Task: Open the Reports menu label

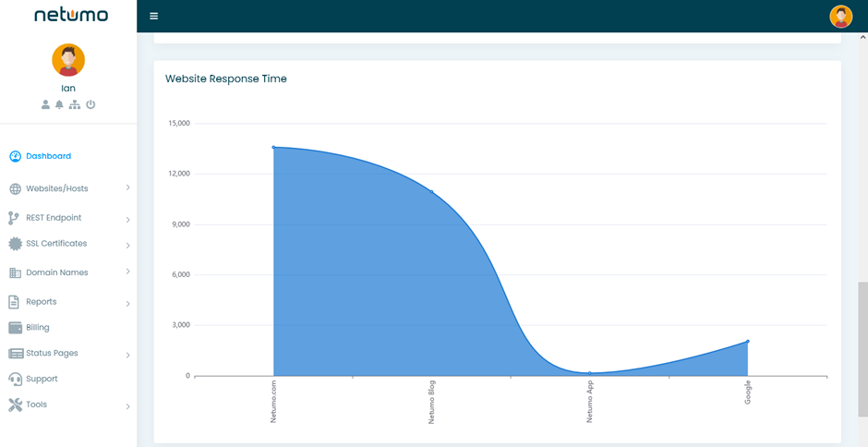Action: (x=42, y=302)
